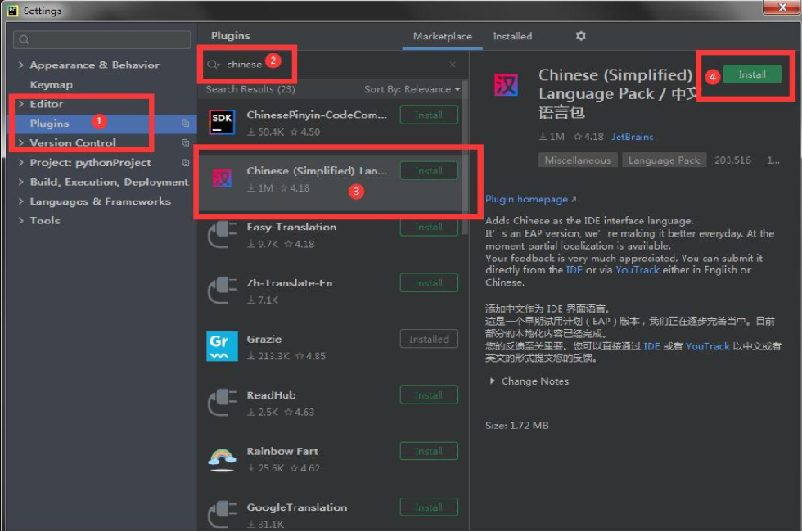Click the plugin list vertical scrollbar
Viewport: 802px width, 532px height.
(x=465, y=157)
